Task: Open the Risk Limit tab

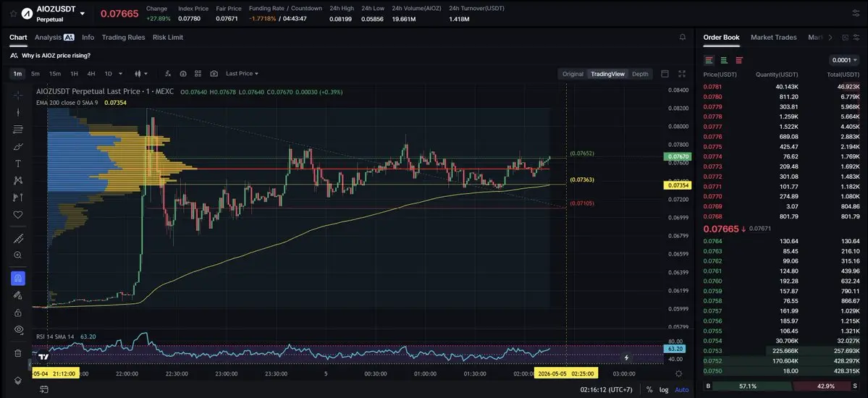Action: point(168,37)
